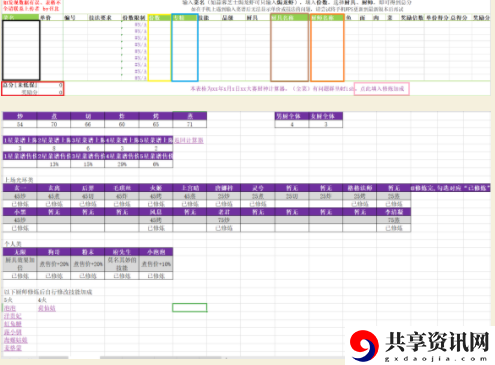Select the 男厨全体 value cell showing 4

292,124
